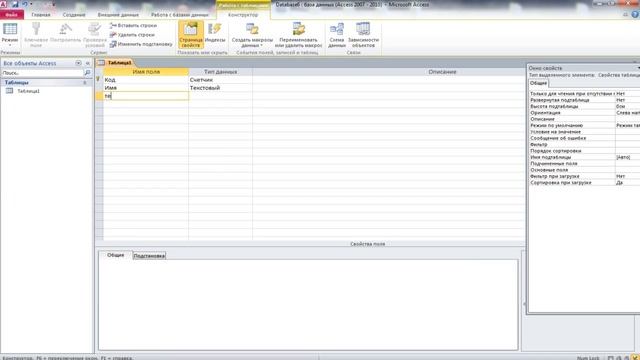Click the Тип данных column header
Screen dimensions: 640x360
coord(220,72)
